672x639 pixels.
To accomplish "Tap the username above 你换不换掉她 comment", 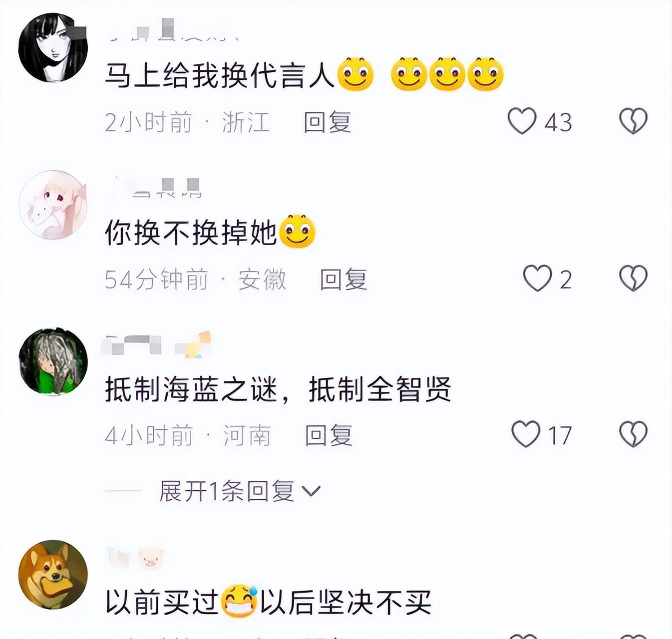I will click(x=157, y=188).
